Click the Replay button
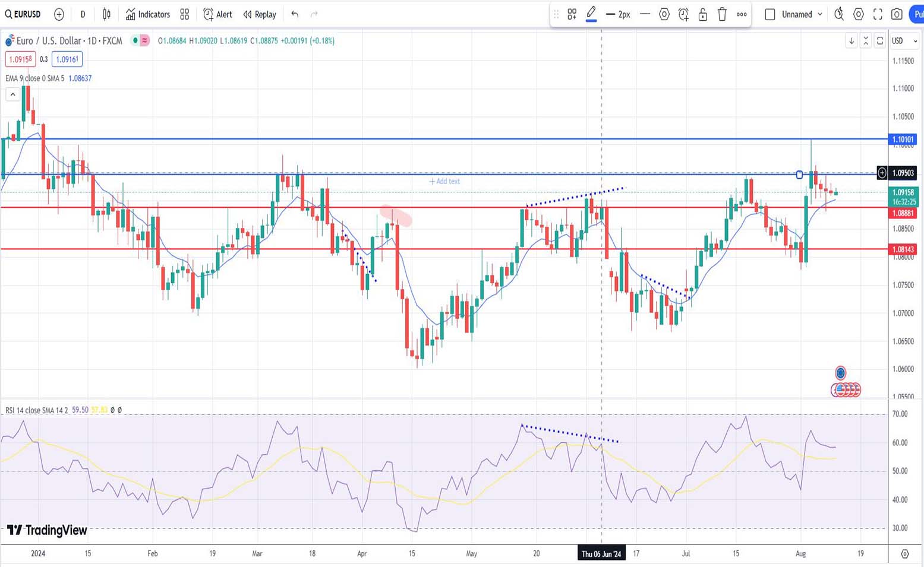The width and height of the screenshot is (924, 567). coord(260,14)
